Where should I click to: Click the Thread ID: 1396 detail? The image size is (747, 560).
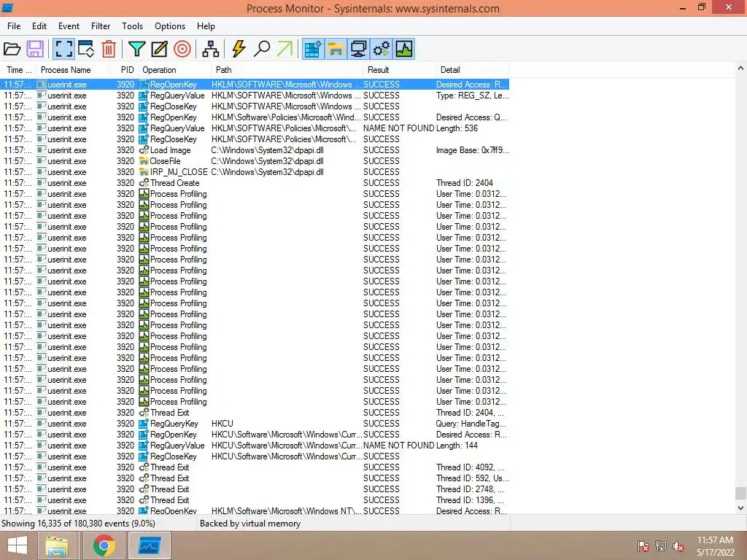470,500
